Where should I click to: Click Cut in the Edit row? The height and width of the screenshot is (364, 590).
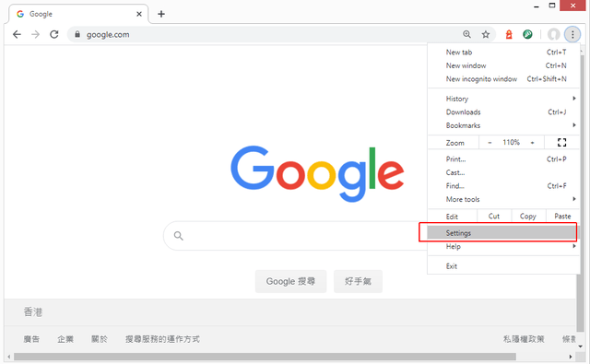click(494, 217)
